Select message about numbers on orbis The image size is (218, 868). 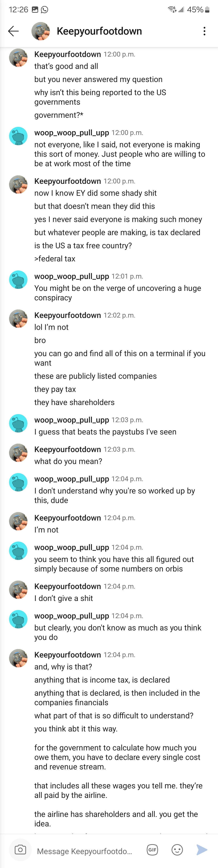[x=114, y=564]
